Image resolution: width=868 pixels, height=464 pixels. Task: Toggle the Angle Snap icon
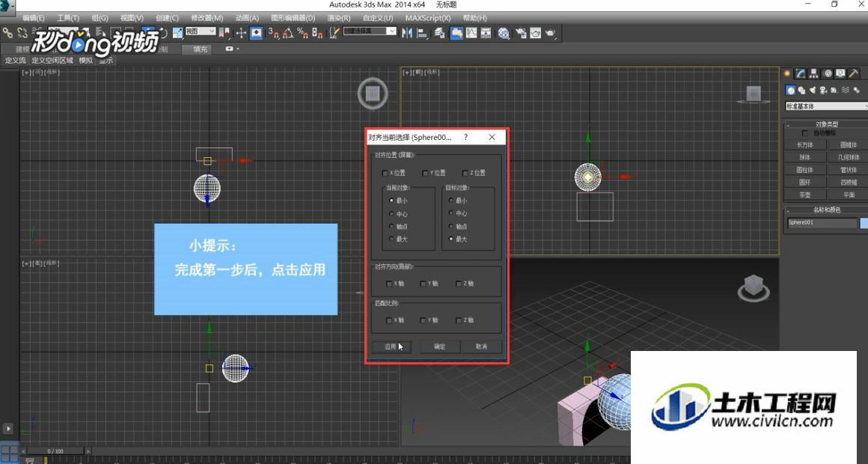click(288, 33)
